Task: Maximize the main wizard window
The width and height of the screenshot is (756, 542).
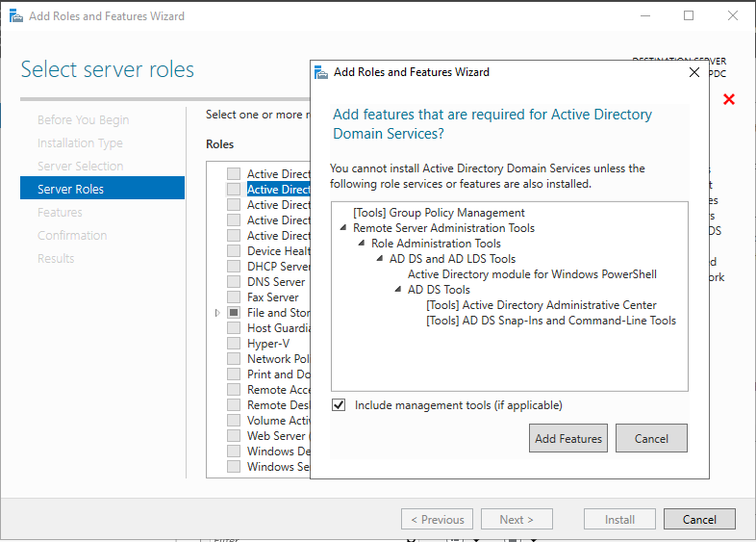Action: [689, 15]
